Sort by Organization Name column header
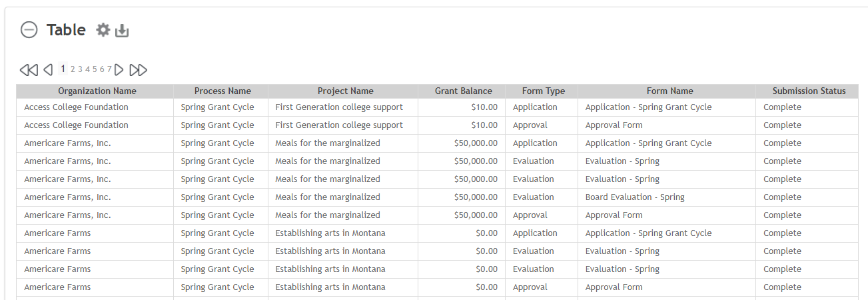Viewport: 868px width, 300px height. pyautogui.click(x=97, y=91)
